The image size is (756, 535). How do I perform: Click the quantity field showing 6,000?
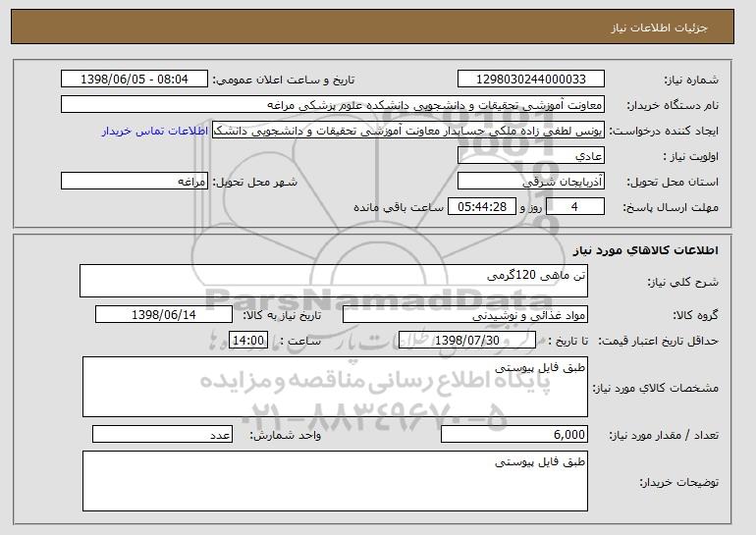coord(514,434)
